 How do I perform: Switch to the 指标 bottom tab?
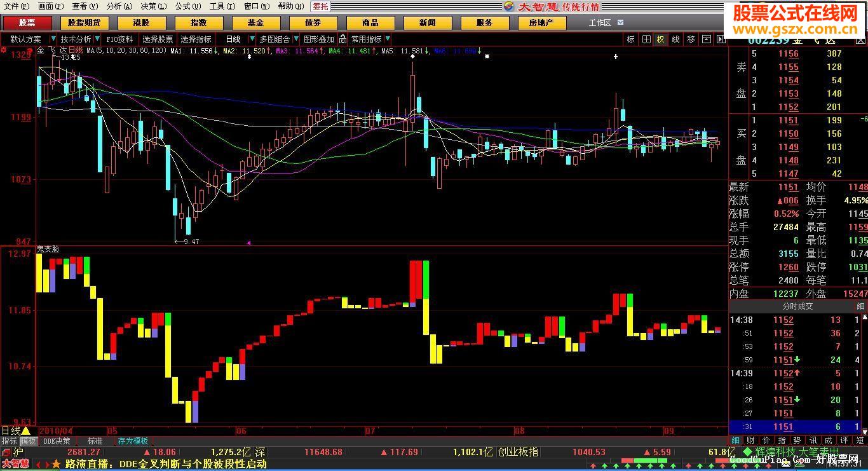9,441
